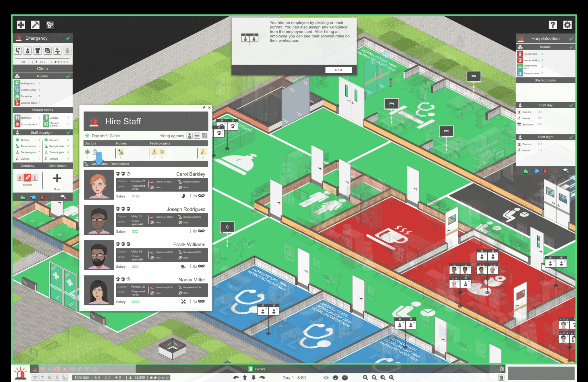Select the Doctor's office room icon

click(x=17, y=90)
